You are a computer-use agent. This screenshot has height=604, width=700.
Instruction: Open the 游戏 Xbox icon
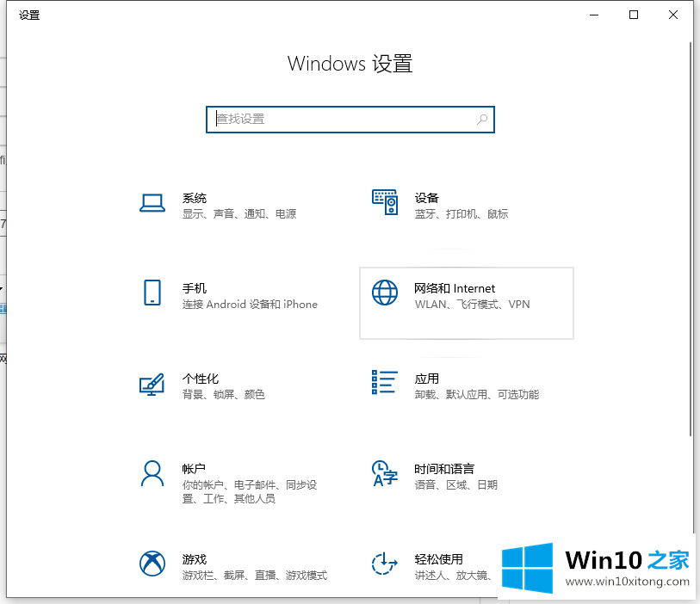[x=152, y=564]
